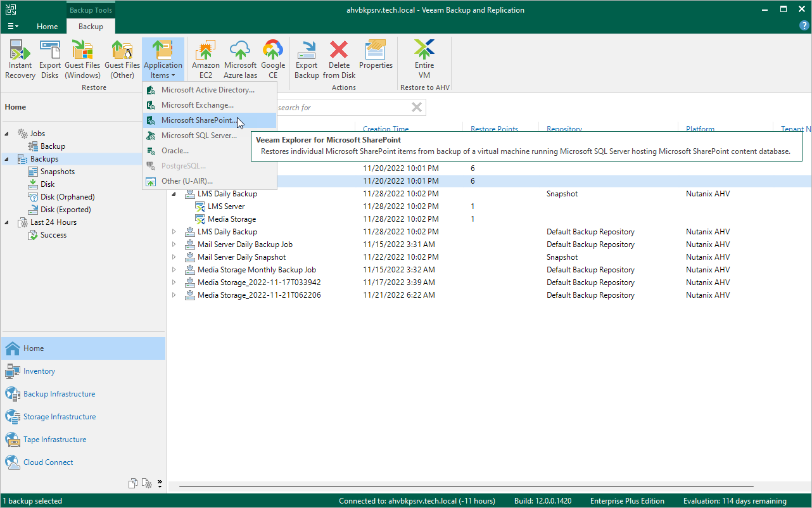Select the Backup ribbon tab

(91, 27)
